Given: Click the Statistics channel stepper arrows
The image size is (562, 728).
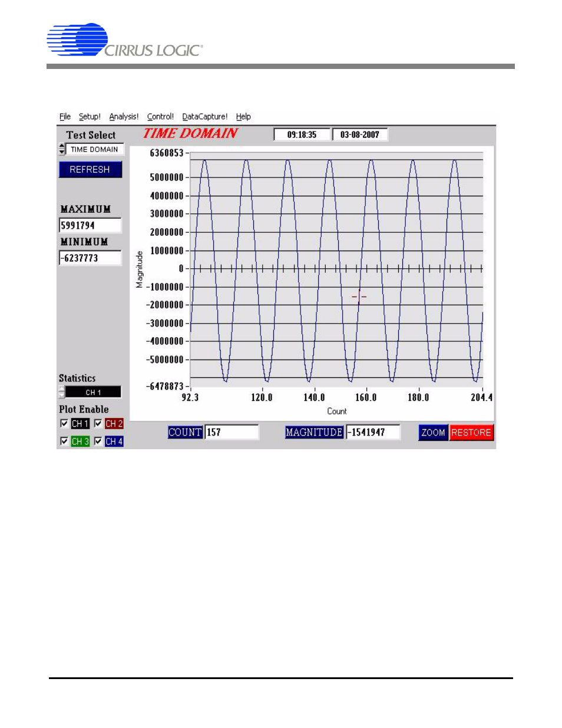Looking at the screenshot, I should point(62,393).
